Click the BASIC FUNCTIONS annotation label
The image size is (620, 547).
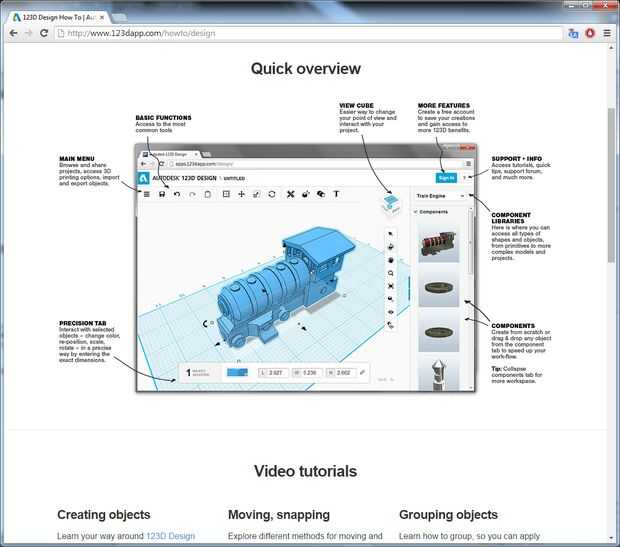pos(163,118)
